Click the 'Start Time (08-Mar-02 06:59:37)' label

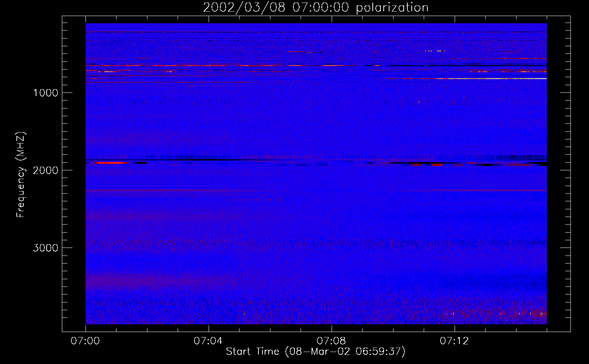pyautogui.click(x=316, y=352)
